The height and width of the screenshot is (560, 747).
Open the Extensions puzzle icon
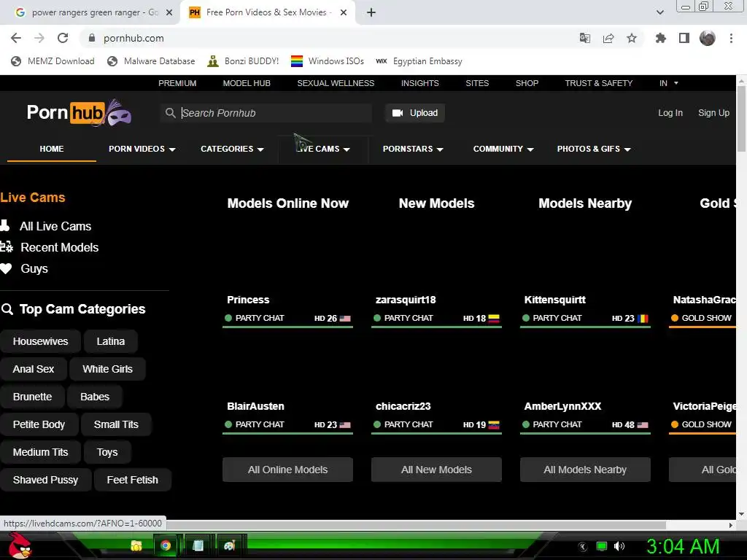point(660,38)
